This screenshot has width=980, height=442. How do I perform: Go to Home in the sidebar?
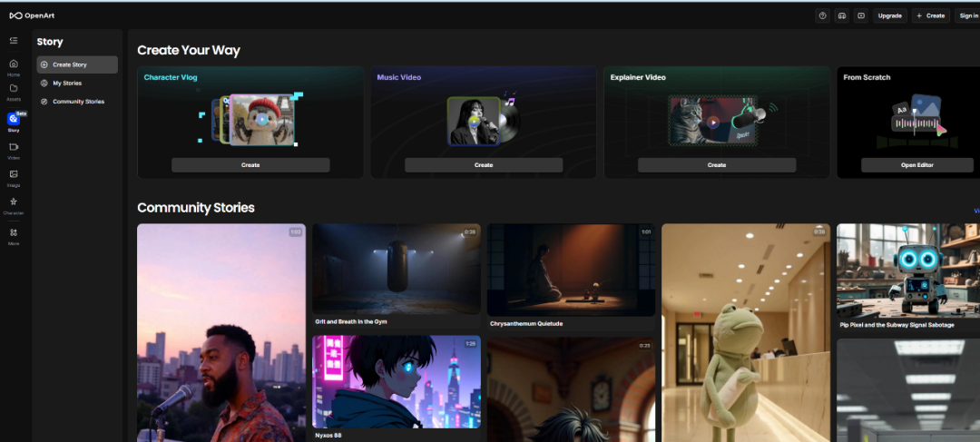click(x=14, y=67)
